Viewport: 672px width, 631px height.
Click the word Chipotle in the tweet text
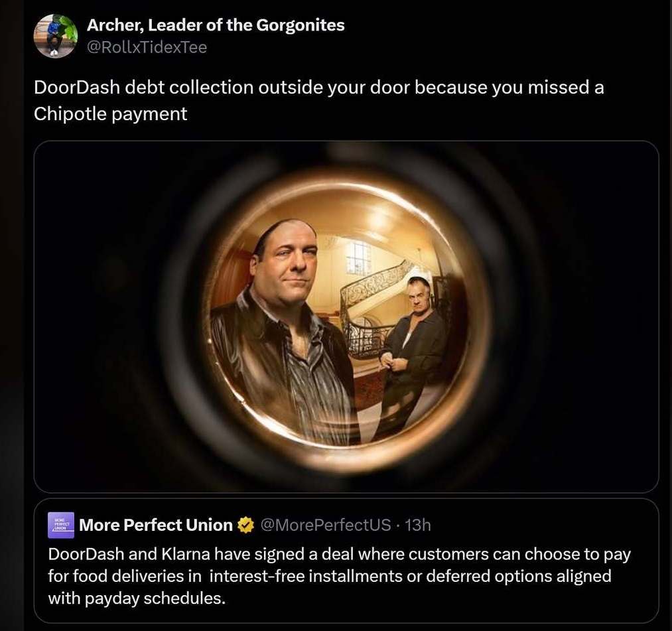click(70, 114)
